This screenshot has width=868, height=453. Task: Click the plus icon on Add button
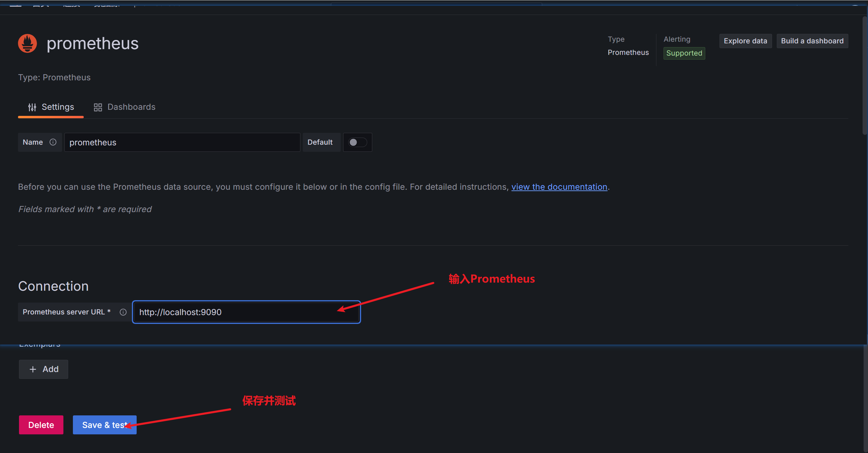click(33, 369)
